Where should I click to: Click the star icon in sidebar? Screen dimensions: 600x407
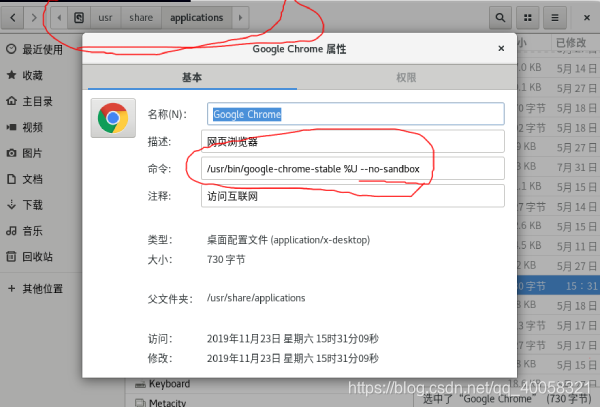pos(11,75)
